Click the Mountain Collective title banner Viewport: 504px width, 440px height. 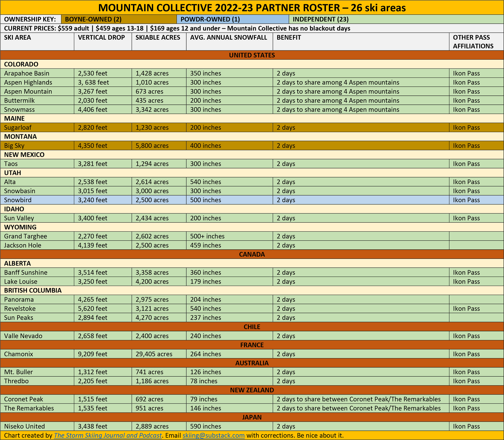pyautogui.click(x=252, y=8)
